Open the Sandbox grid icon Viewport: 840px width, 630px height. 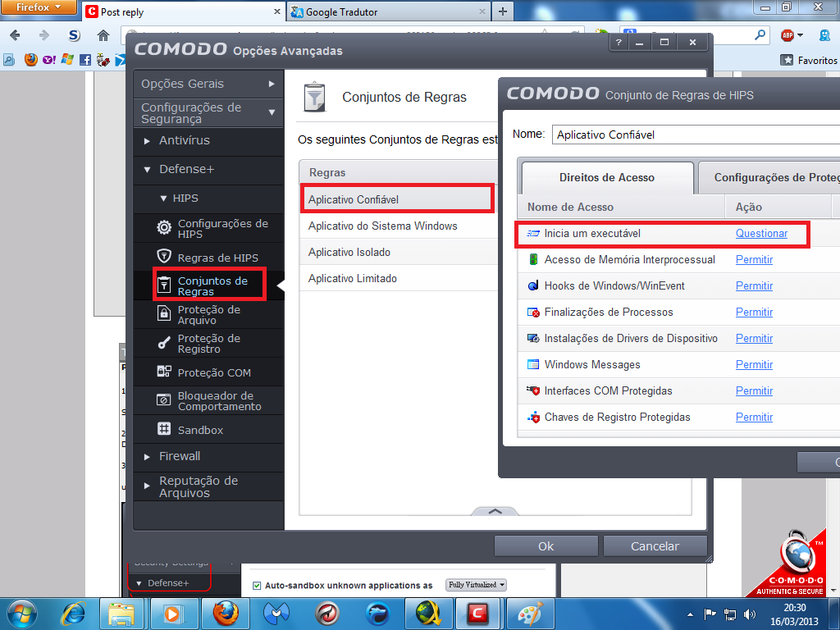pyautogui.click(x=164, y=428)
